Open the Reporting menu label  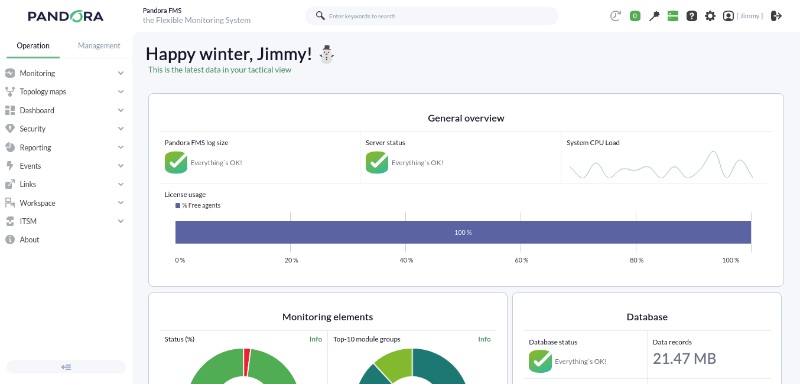35,147
